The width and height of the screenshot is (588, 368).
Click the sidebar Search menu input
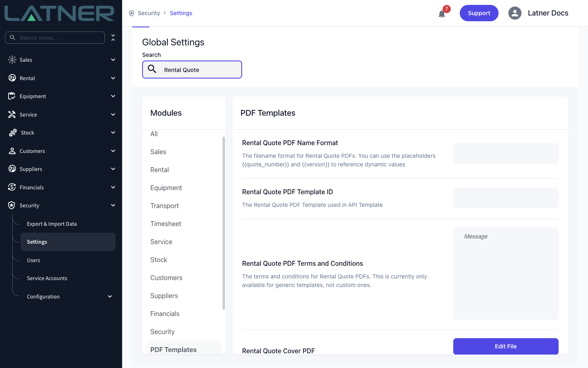click(x=55, y=38)
